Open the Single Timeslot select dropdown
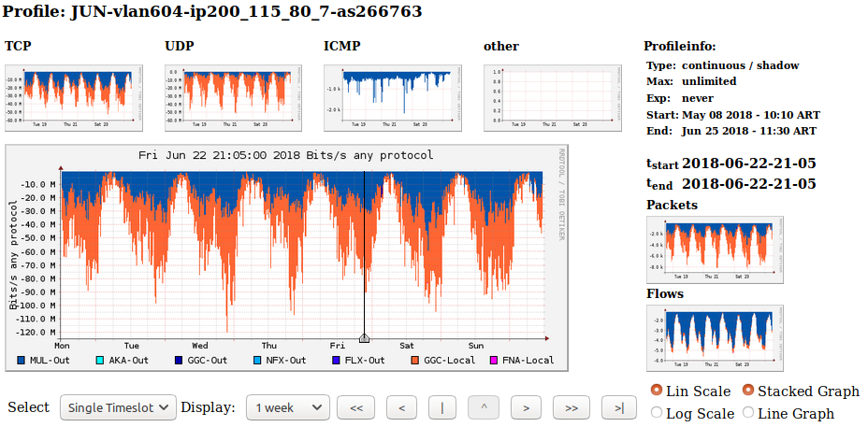 pyautogui.click(x=118, y=407)
